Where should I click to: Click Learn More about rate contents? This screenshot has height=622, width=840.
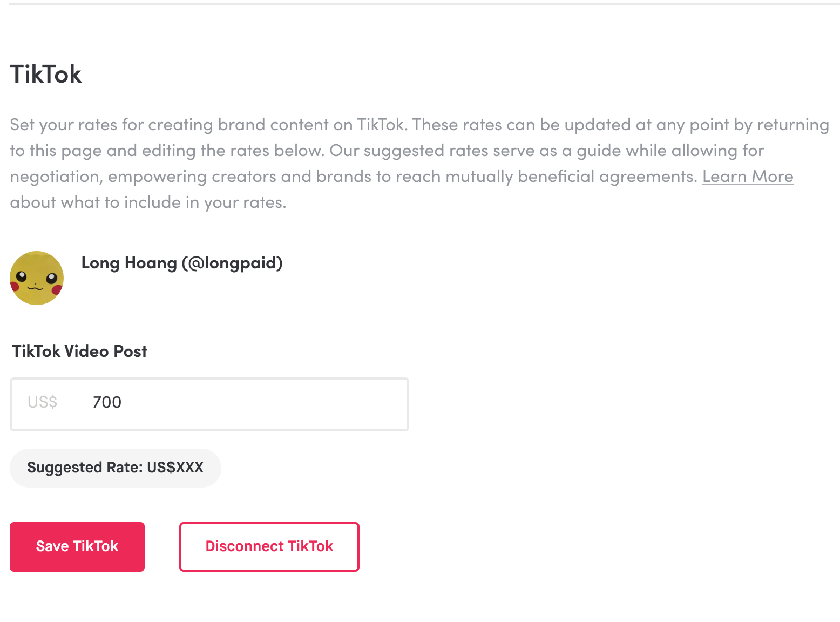[748, 176]
